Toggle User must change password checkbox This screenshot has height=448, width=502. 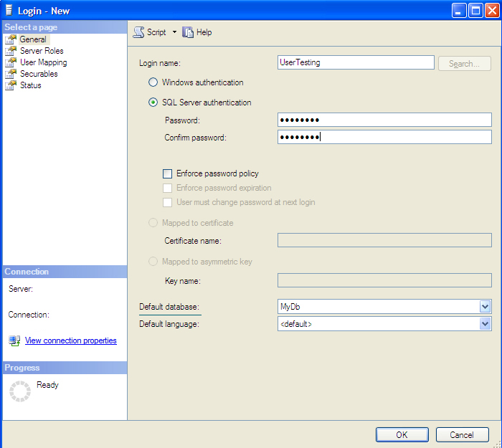coord(167,203)
